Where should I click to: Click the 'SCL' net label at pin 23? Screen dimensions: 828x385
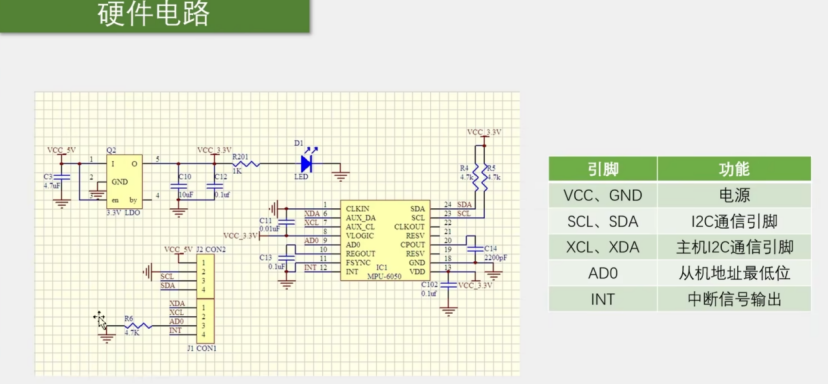[464, 213]
